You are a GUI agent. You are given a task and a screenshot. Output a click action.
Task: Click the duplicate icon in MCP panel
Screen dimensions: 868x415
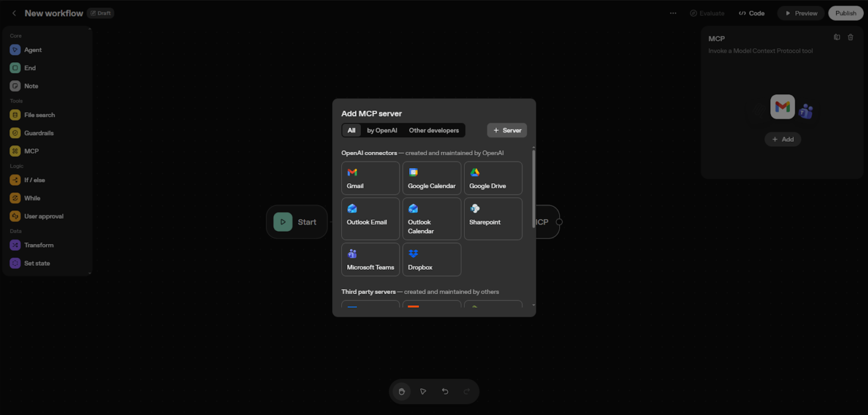837,37
